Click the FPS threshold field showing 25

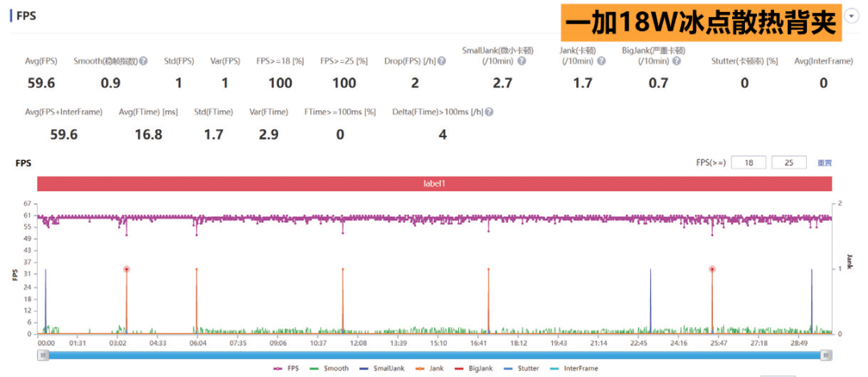(789, 162)
